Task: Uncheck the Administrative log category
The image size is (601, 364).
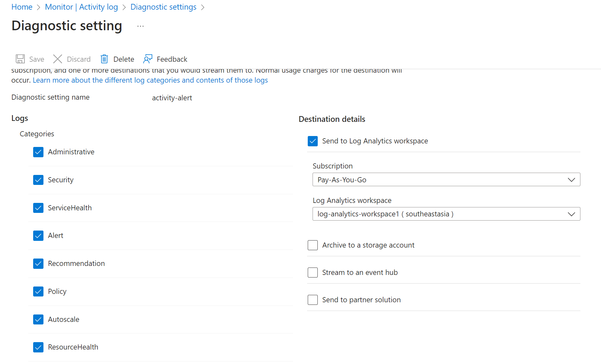Action: click(x=38, y=152)
